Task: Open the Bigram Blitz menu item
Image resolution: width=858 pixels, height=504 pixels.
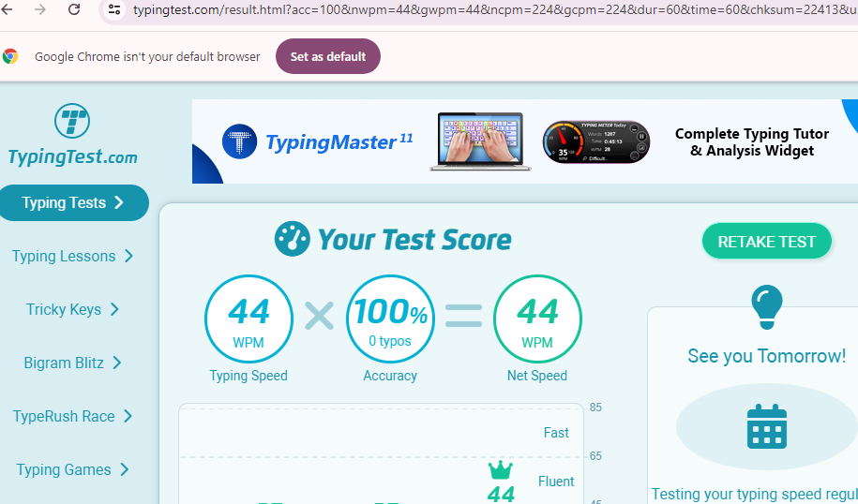Action: point(64,363)
